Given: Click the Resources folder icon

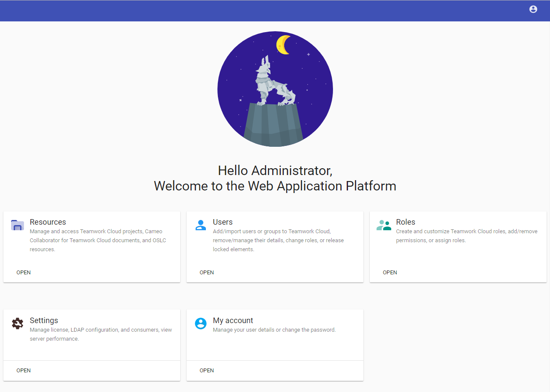Looking at the screenshot, I should pos(18,225).
